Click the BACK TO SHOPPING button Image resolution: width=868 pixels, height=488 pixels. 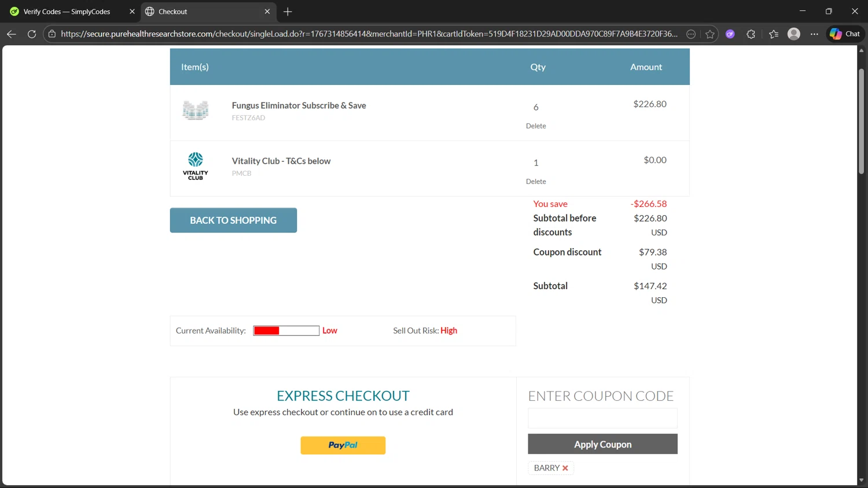[233, 220]
